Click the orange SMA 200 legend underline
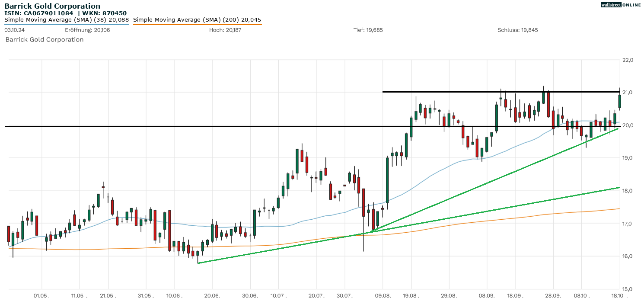This screenshot has height=298, width=644. pyautogui.click(x=197, y=24)
